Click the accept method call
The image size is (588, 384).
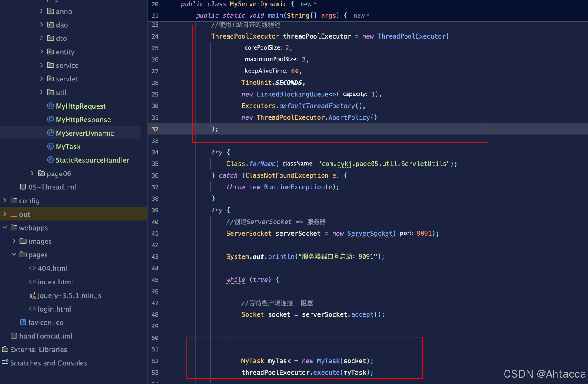click(x=362, y=314)
